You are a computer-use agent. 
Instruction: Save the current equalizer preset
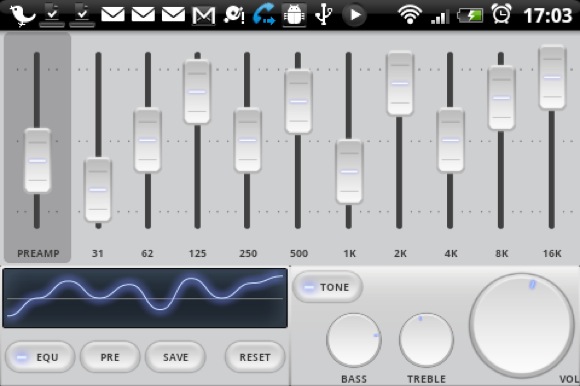(x=175, y=357)
